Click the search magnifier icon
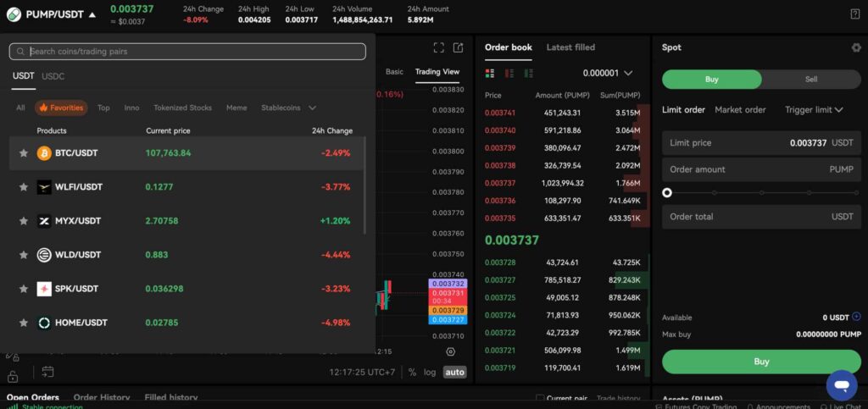The height and width of the screenshot is (409, 868). (20, 52)
